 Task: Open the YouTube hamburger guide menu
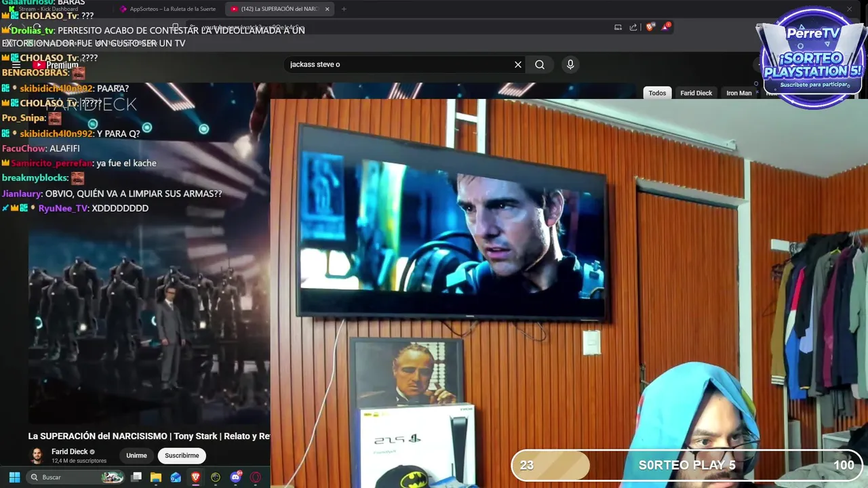click(16, 65)
